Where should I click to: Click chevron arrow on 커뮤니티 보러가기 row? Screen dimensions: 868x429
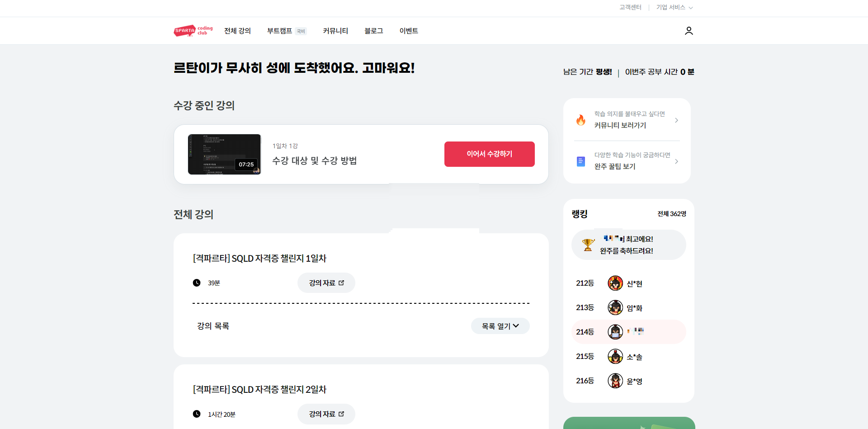676,120
